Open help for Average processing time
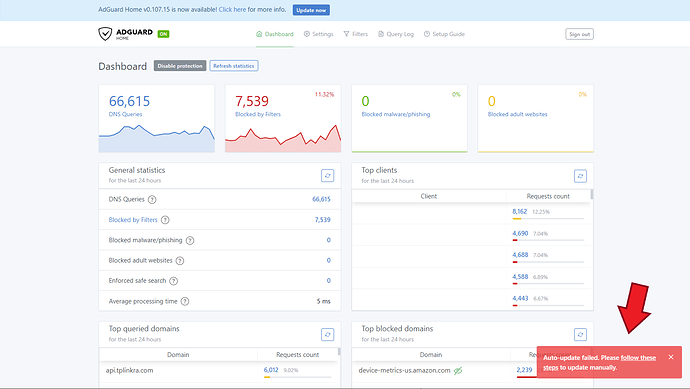The image size is (690, 389). tap(185, 301)
